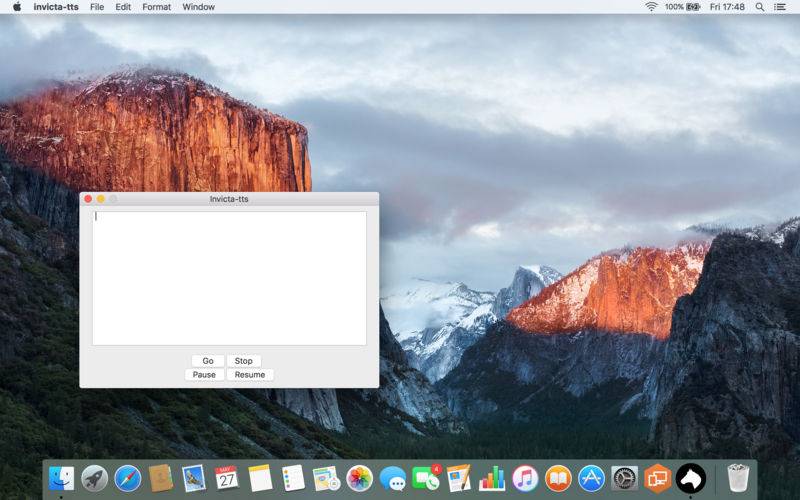Close the Invicta-tts window

point(88,198)
